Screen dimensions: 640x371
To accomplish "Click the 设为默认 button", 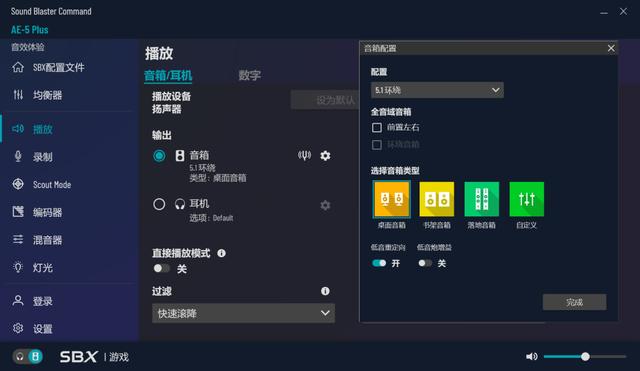I will point(325,100).
